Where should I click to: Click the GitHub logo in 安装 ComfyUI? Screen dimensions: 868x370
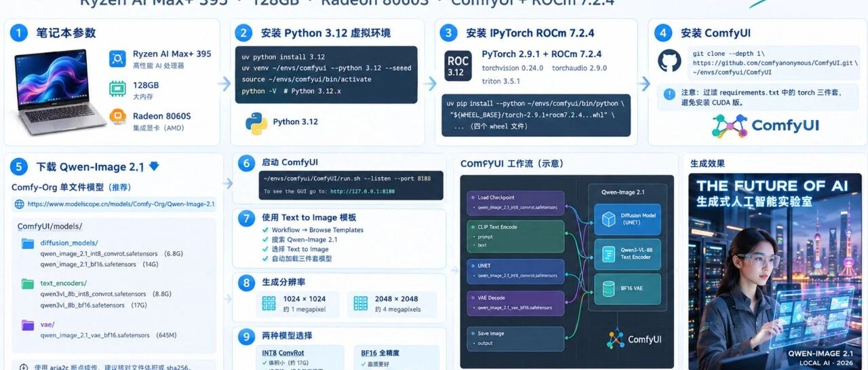[669, 60]
